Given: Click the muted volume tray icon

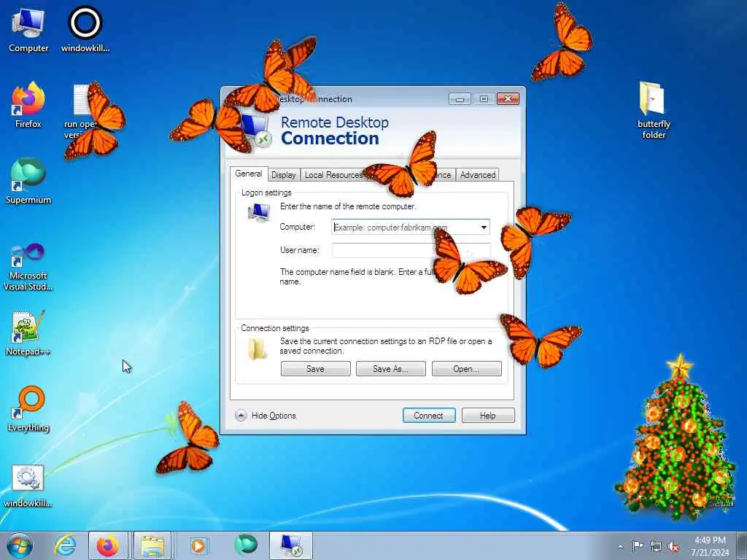Looking at the screenshot, I should 673,546.
